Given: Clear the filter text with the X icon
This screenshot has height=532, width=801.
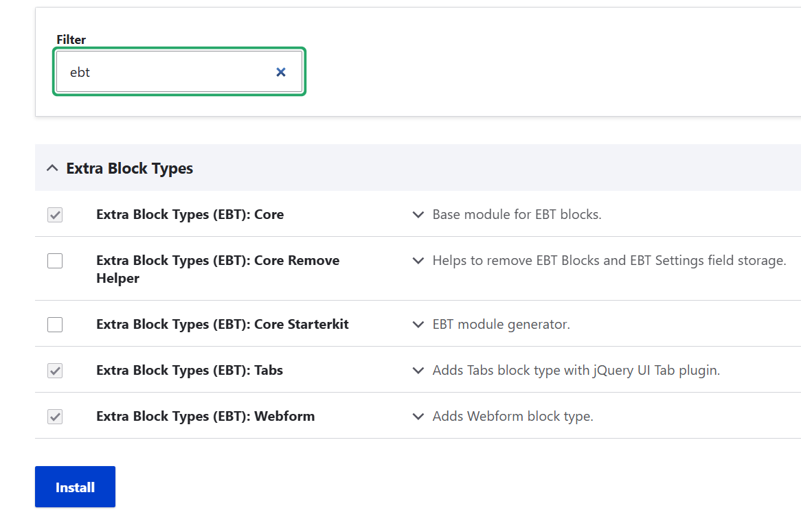Looking at the screenshot, I should click(280, 72).
